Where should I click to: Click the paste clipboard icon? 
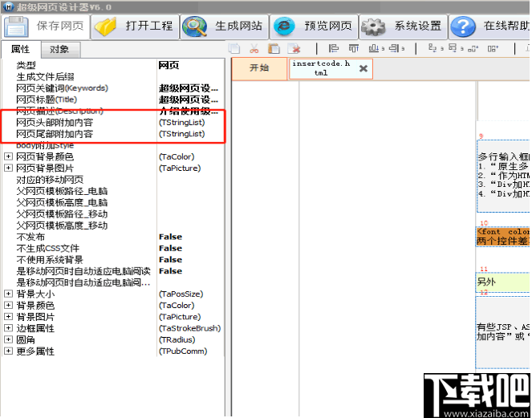[x=274, y=48]
